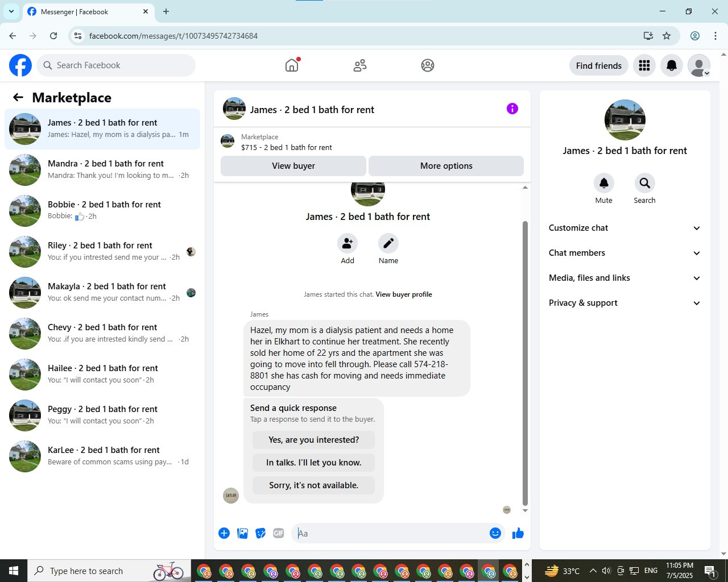Open the account profile avatar menu
This screenshot has width=728, height=582.
(x=699, y=65)
